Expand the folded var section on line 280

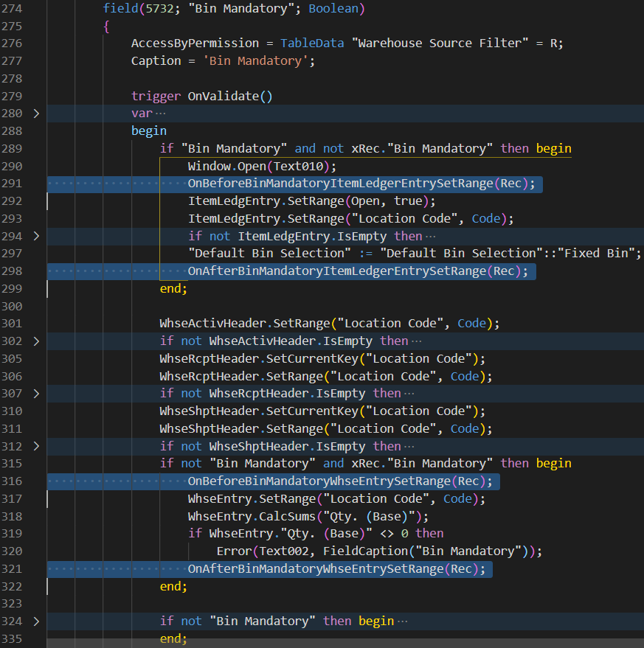(x=37, y=113)
